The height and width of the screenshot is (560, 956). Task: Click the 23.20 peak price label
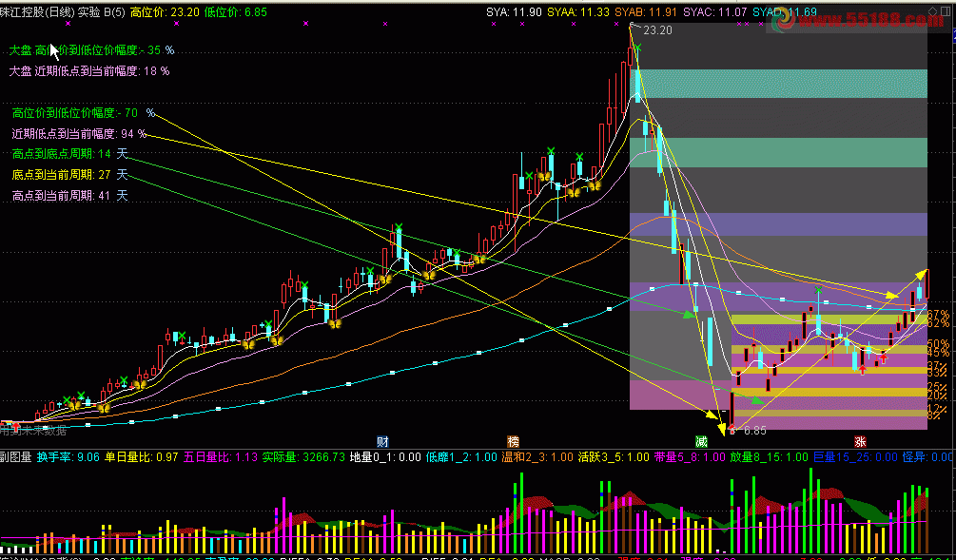pos(657,30)
